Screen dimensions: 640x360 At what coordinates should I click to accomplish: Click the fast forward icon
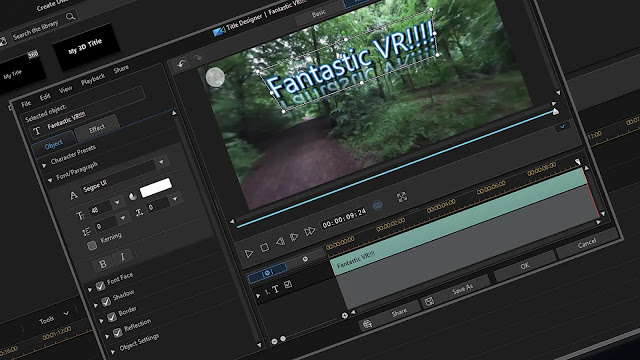pyautogui.click(x=310, y=231)
